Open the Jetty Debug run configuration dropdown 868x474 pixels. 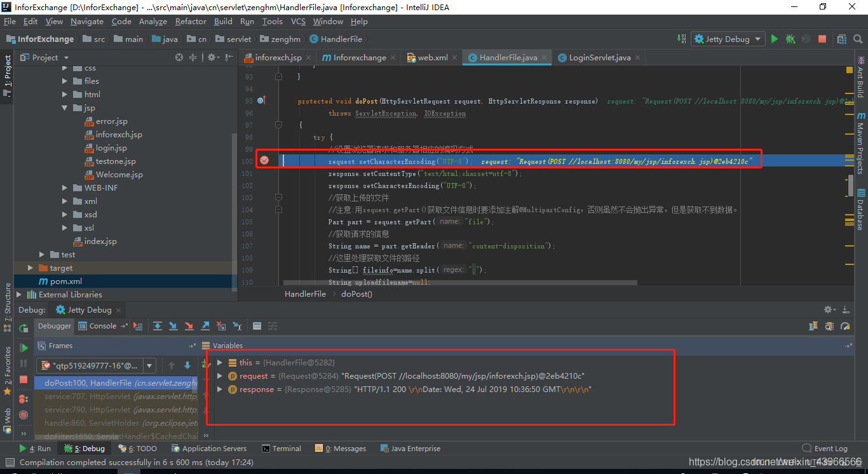[728, 39]
